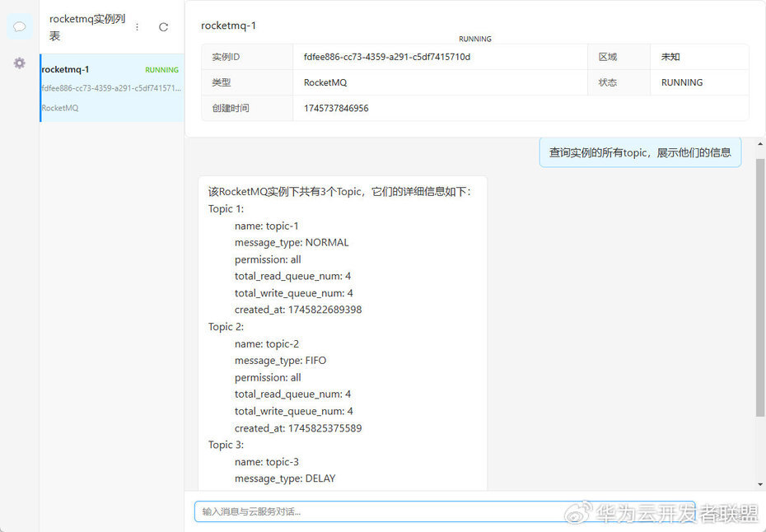Image resolution: width=766 pixels, height=532 pixels.
Task: Click the rocketmq-1 title in details panel
Action: tap(229, 26)
